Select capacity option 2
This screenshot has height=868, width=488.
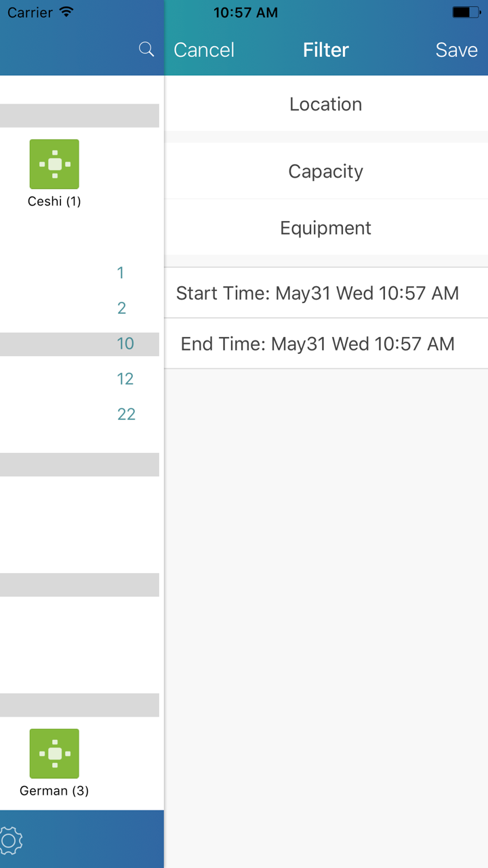(x=121, y=308)
